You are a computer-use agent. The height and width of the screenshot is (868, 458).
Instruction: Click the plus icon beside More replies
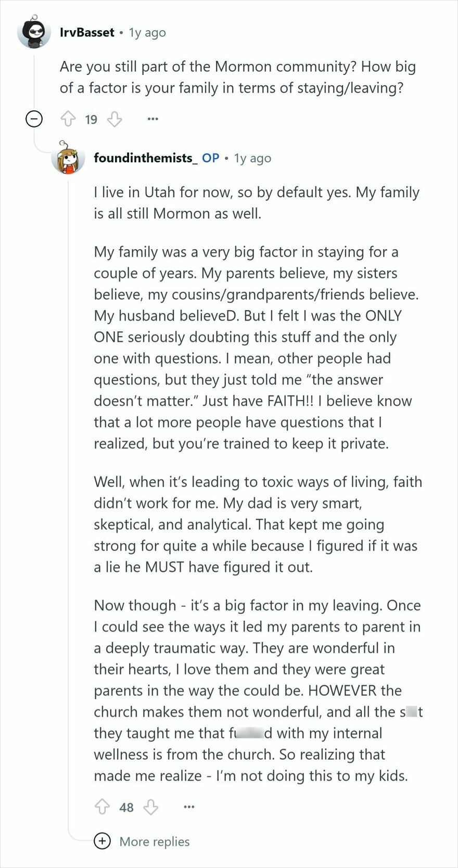point(103,841)
